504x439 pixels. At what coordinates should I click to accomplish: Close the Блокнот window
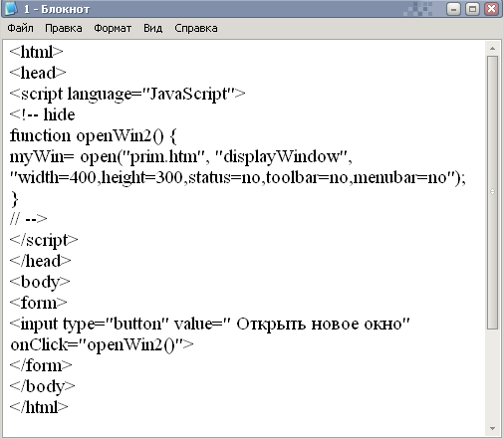pyautogui.click(x=491, y=9)
